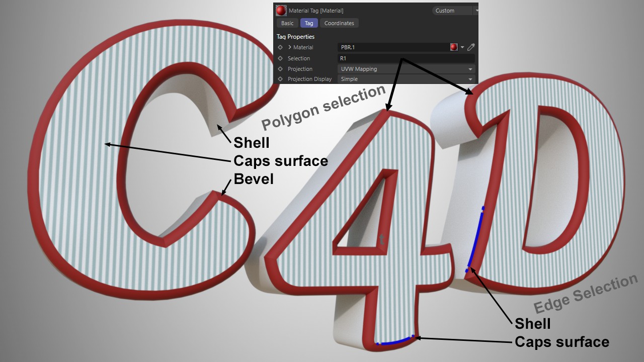Toggle animation diamond next to Projection
Screen dimensions: 644x362
280,69
